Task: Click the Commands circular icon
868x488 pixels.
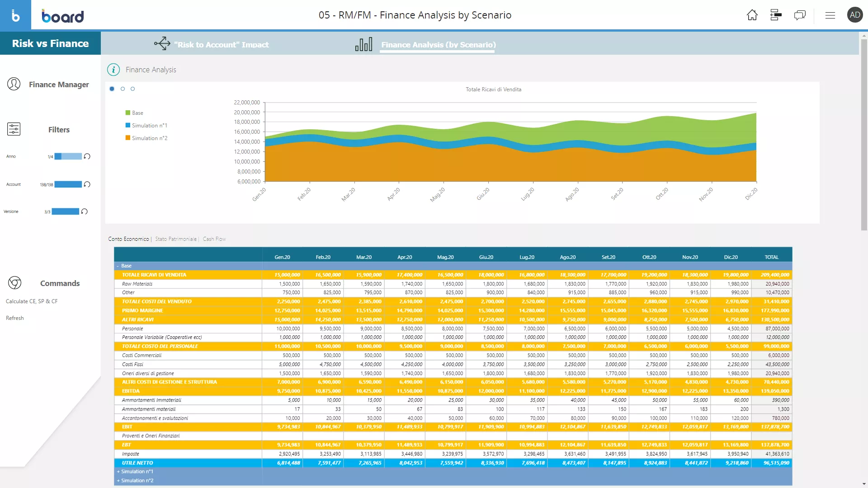Action: [x=15, y=283]
